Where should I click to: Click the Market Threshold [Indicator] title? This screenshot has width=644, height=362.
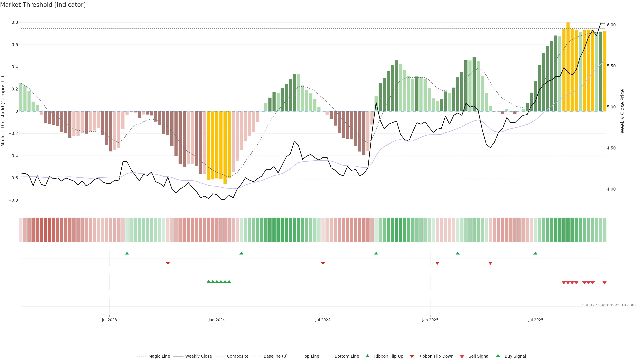tap(43, 5)
